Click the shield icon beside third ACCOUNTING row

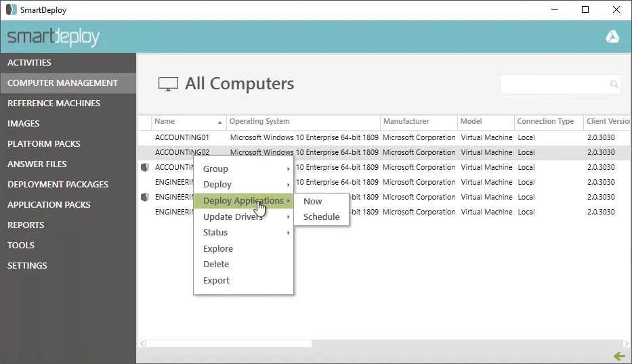click(145, 167)
